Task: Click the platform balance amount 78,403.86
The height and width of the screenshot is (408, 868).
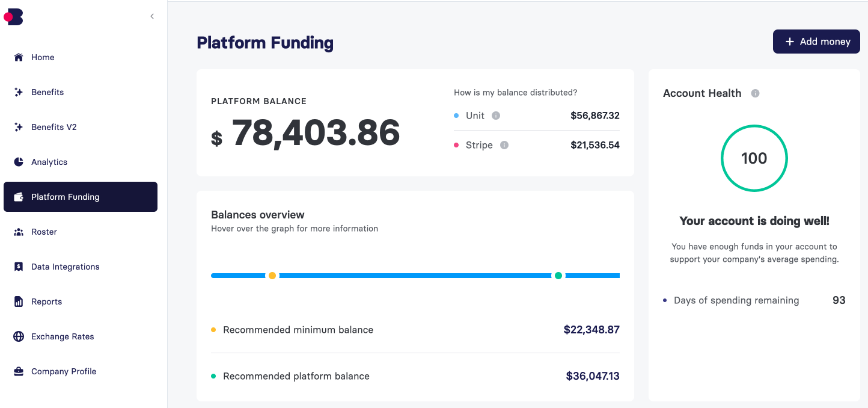Action: tap(316, 133)
